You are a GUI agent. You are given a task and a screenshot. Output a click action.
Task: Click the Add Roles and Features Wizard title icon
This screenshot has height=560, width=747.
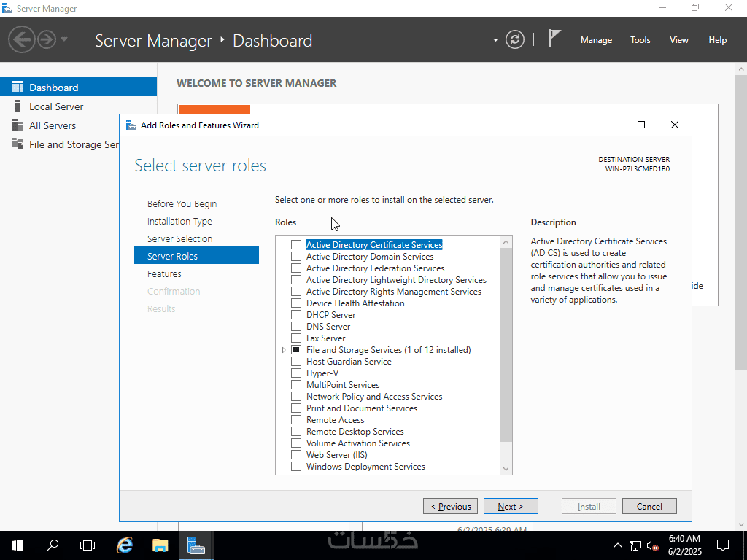pyautogui.click(x=131, y=125)
